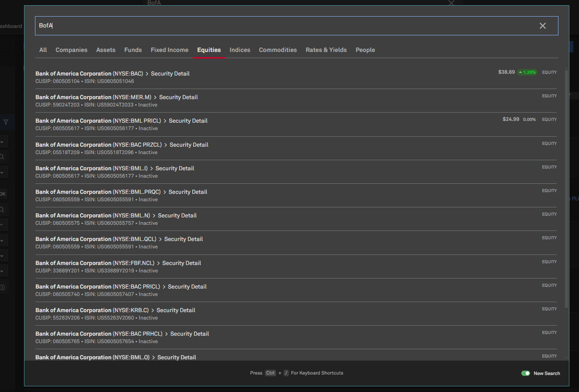
Task: Click into the search field containing BofA
Action: pos(296,26)
